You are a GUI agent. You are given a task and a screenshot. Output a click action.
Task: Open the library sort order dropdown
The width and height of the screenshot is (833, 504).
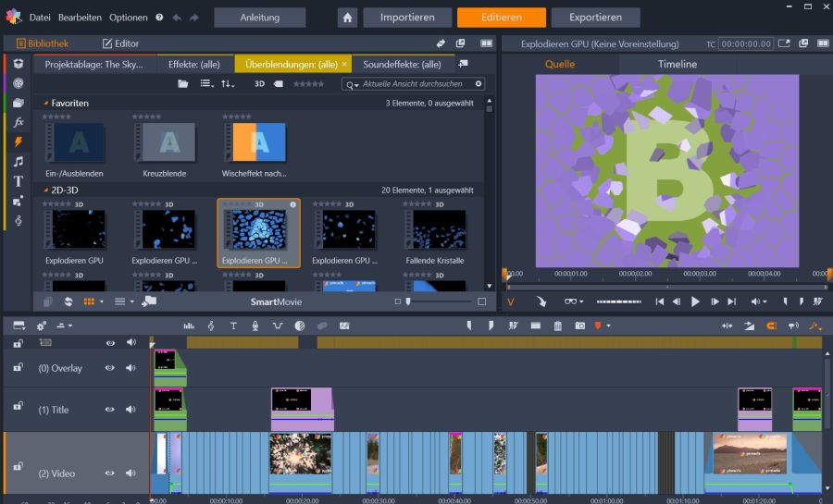point(228,84)
